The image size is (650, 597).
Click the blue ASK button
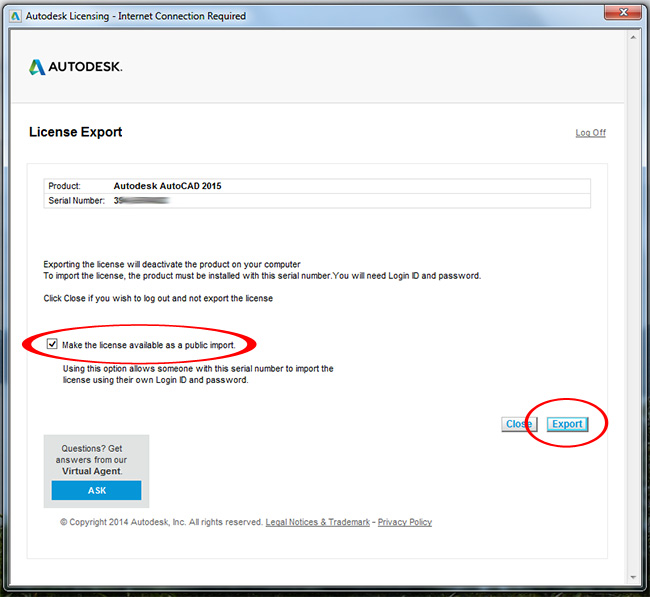pos(96,490)
